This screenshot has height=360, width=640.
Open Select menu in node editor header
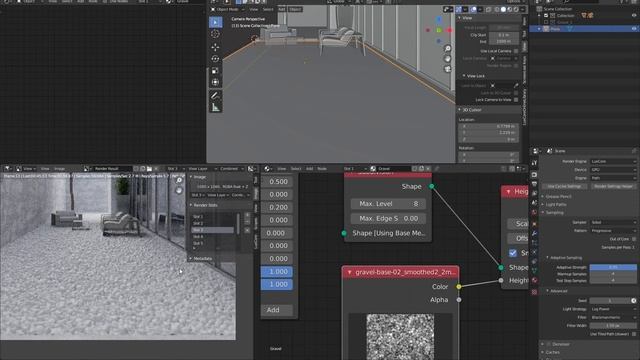click(296, 169)
